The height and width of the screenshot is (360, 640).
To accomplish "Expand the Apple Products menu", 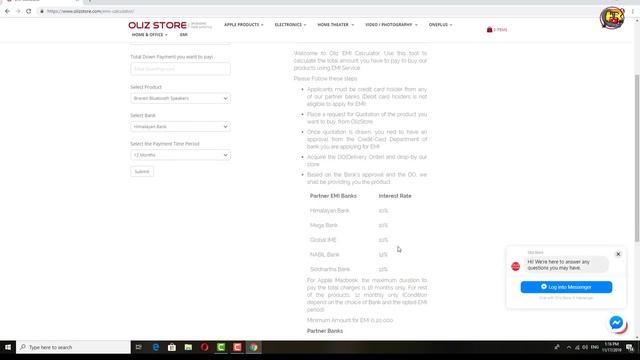I will [244, 25].
